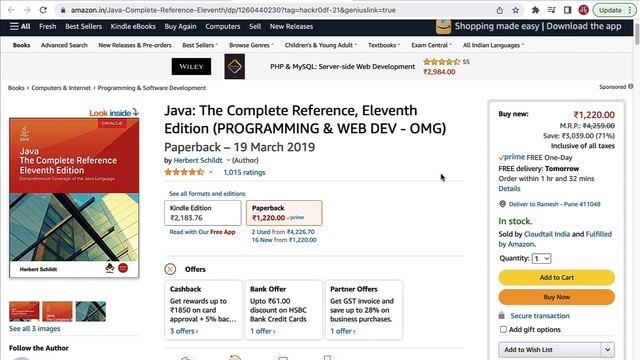Screen dimensions: 640x360
Task: Expand the Add to Wish List arrow
Action: point(607,350)
